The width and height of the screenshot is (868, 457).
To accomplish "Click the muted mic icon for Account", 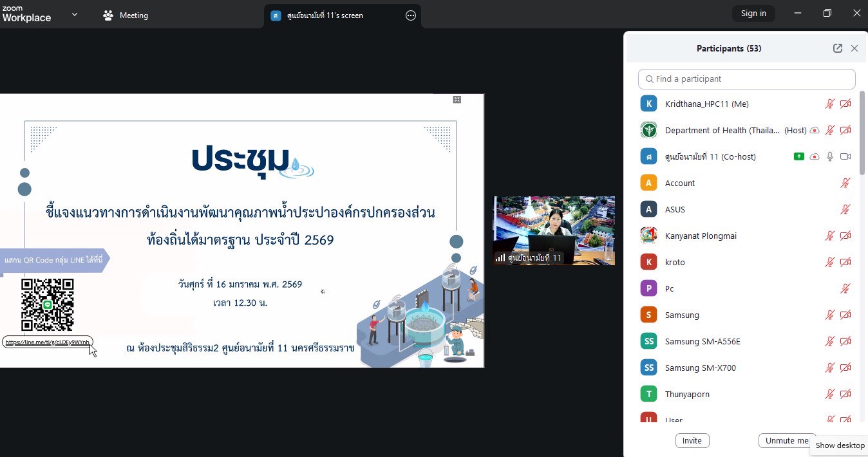I will tap(845, 183).
